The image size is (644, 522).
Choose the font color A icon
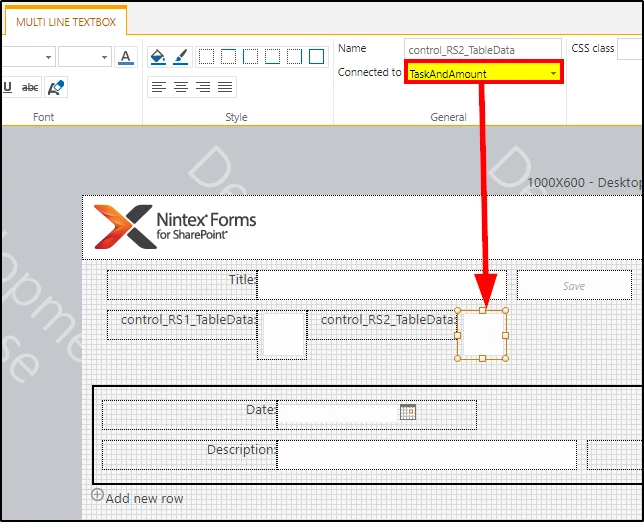[126, 57]
